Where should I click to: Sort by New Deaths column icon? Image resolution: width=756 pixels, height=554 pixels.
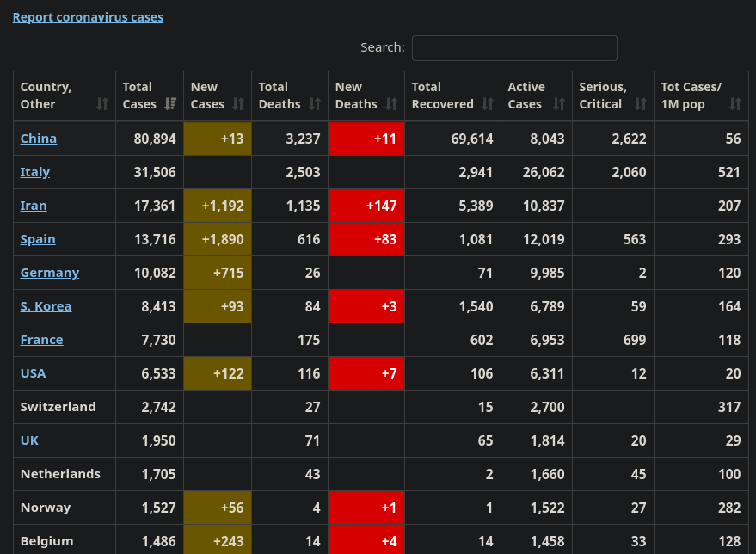(x=391, y=104)
